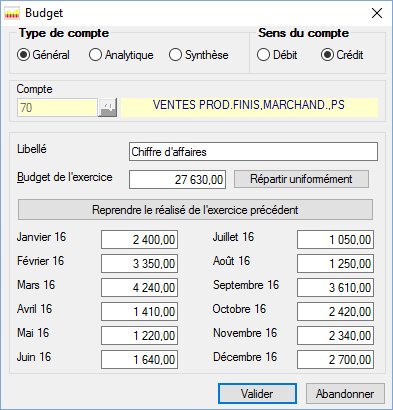Click Reprendre le réalisé de l'exercice précédent
The image size is (393, 410).
tap(195, 210)
